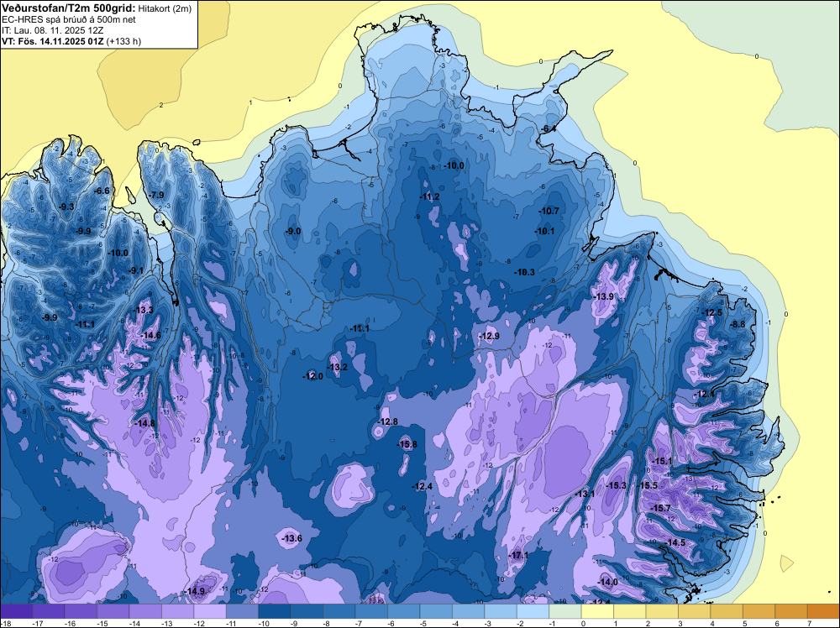Click the -13.3 temperature value on map
Viewport: 840px width, 628px height.
144,310
